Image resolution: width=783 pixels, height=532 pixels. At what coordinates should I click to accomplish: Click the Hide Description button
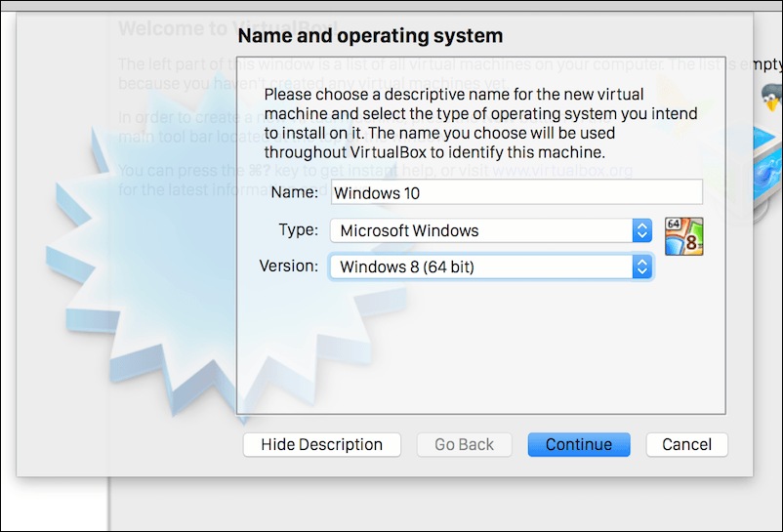321,444
